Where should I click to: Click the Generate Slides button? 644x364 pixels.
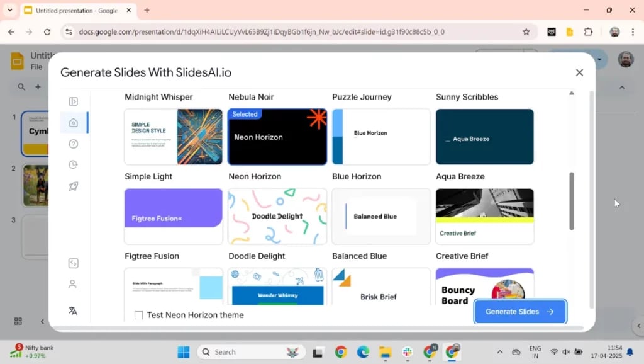520,312
